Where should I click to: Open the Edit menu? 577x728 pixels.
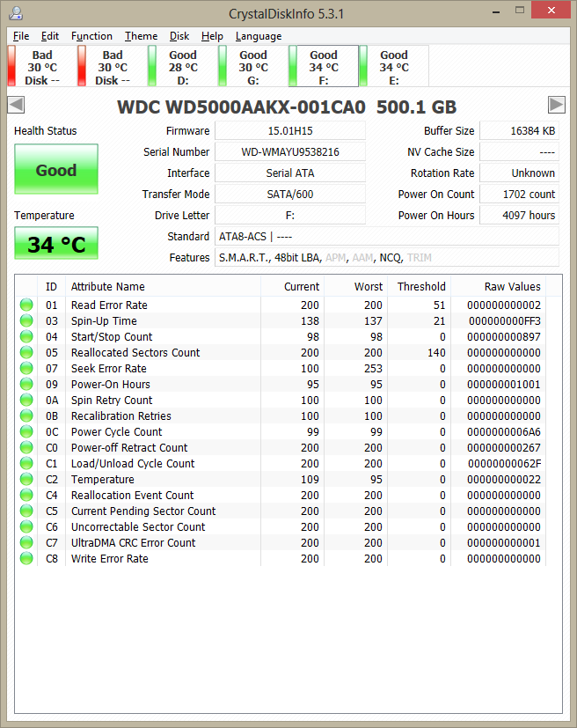tap(49, 36)
